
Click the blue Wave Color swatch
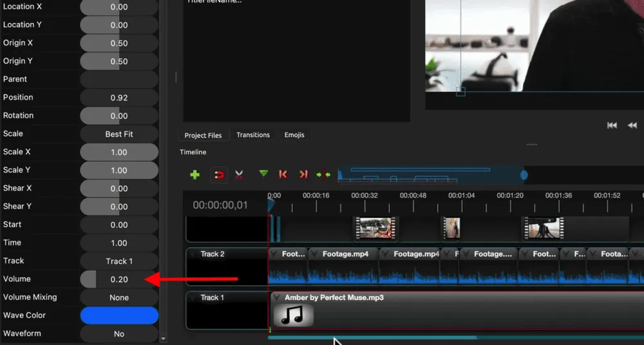pos(119,315)
